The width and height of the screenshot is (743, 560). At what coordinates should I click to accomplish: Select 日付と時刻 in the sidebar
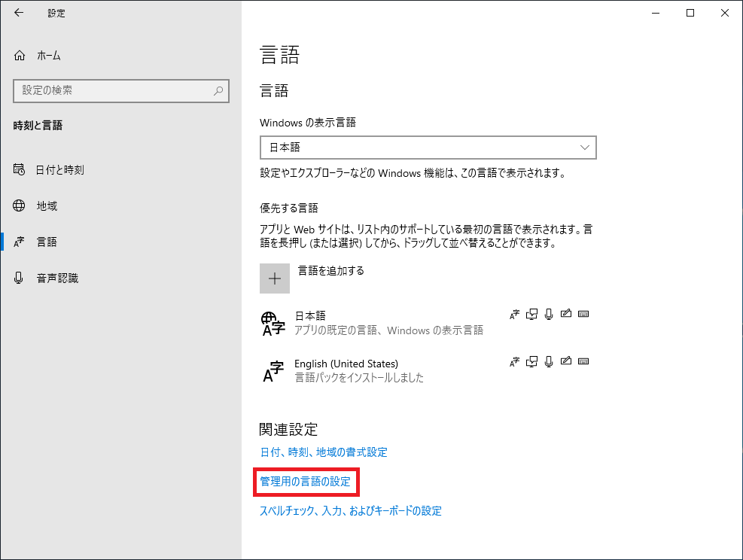pyautogui.click(x=60, y=169)
